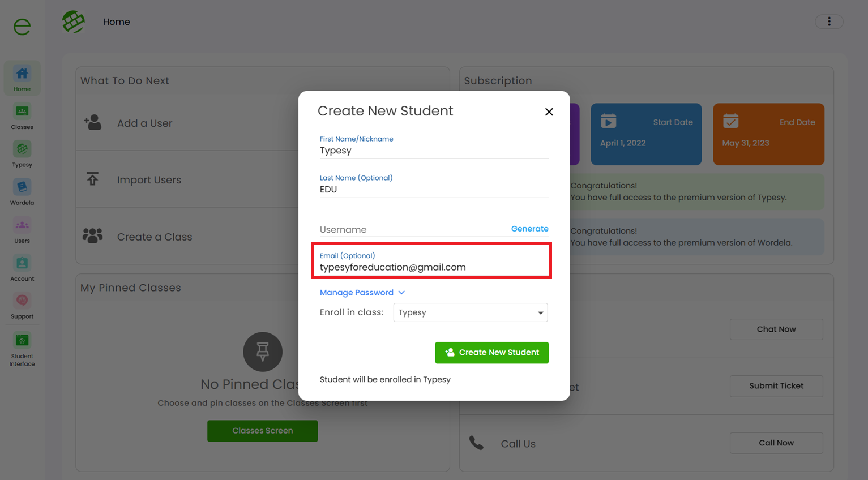This screenshot has height=480, width=868.
Task: Select Add a User text
Action: [x=144, y=123]
